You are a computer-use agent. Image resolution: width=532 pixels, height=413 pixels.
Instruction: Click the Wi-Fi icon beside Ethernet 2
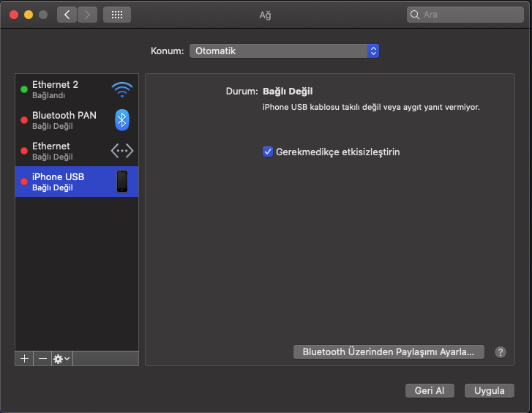(121, 89)
